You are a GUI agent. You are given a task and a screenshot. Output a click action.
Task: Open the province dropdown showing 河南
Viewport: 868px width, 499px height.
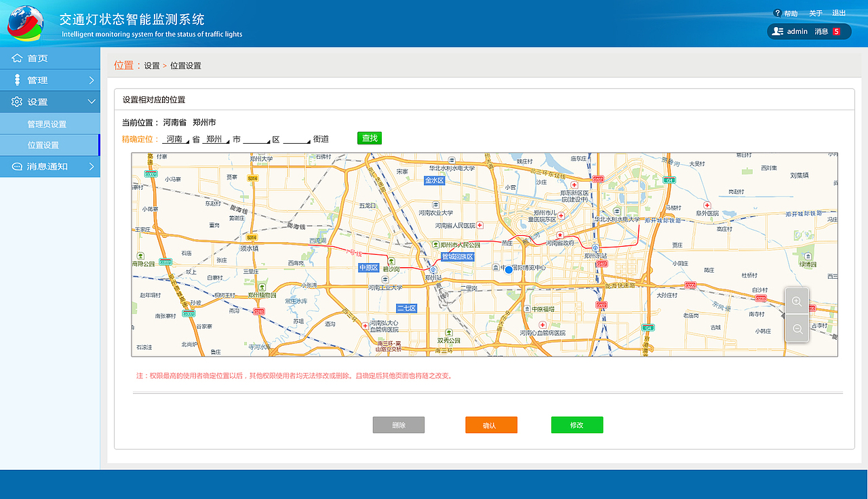[x=176, y=139]
